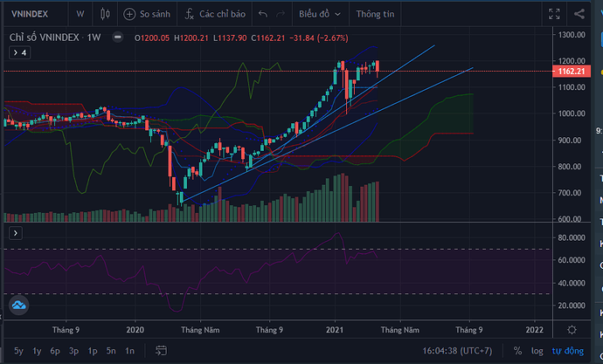Open Các chỉ báo indicators dialog
This screenshot has height=364, width=603.
214,14
